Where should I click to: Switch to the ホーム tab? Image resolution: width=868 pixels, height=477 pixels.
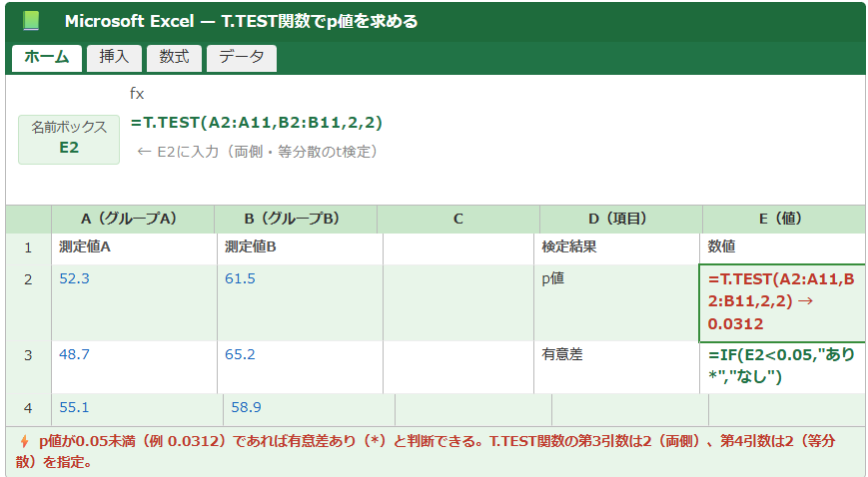coord(46,58)
